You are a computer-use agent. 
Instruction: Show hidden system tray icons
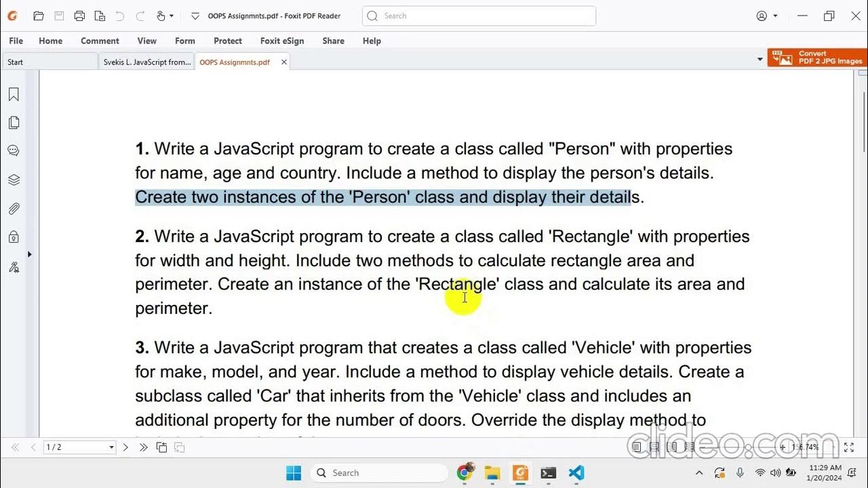click(x=699, y=472)
